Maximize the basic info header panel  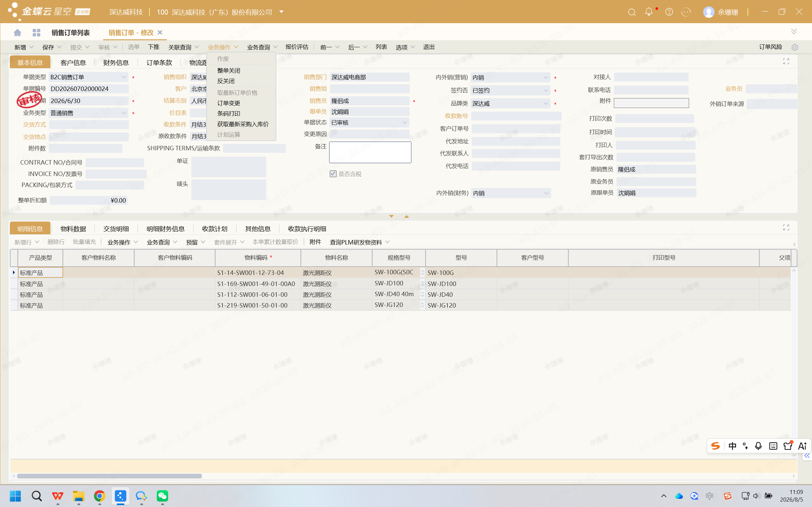click(786, 62)
